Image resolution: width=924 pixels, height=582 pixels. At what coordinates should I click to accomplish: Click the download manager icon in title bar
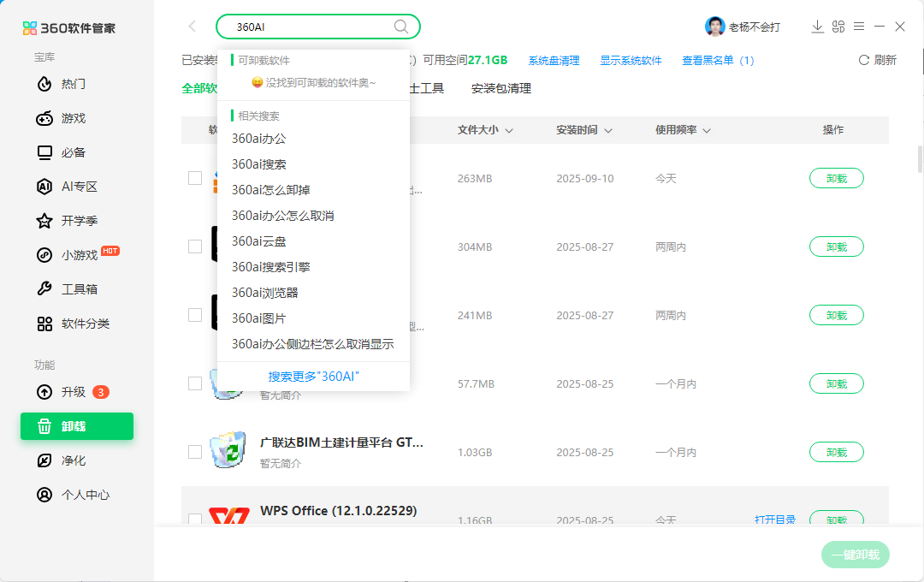[x=817, y=27]
